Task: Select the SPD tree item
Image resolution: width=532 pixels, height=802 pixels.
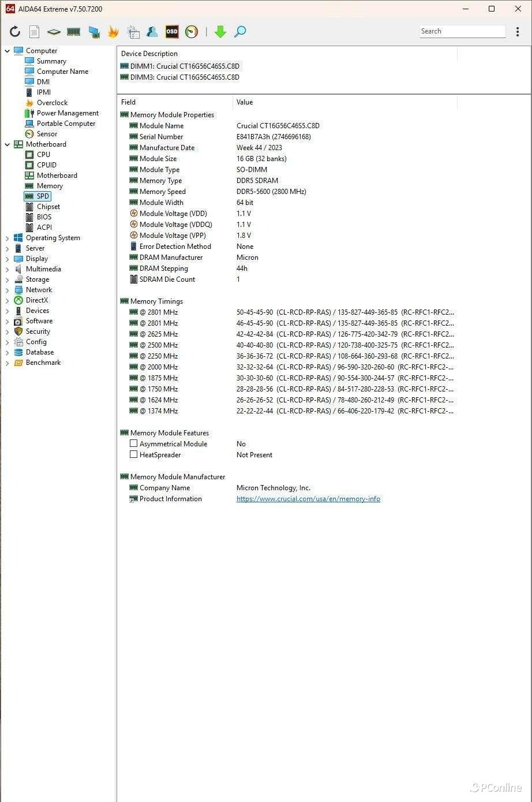Action: pyautogui.click(x=38, y=196)
